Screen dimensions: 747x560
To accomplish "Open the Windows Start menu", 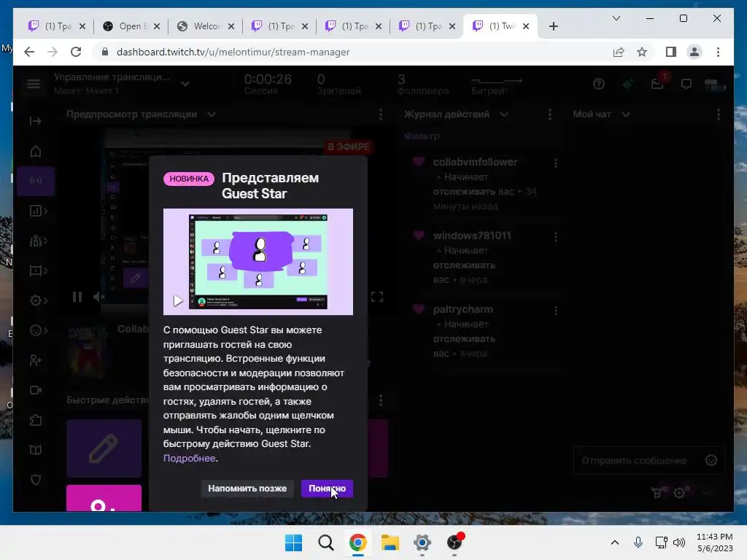I will tap(293, 542).
